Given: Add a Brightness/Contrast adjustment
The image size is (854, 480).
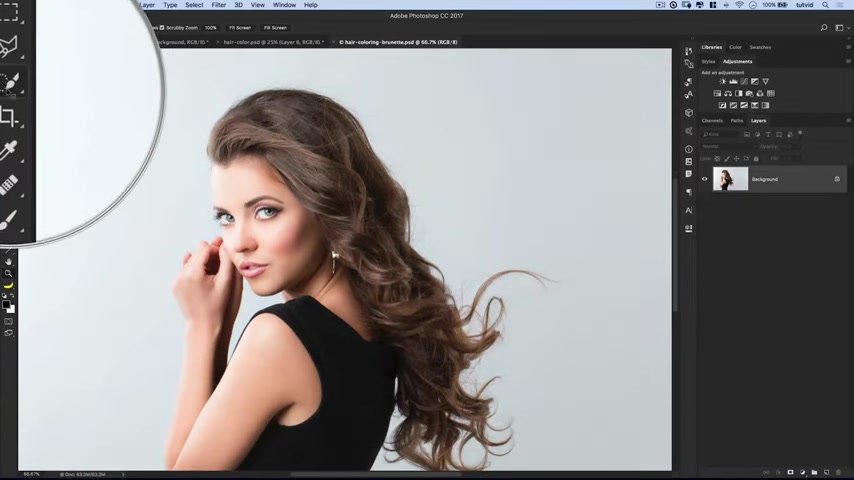Looking at the screenshot, I should pos(723,82).
